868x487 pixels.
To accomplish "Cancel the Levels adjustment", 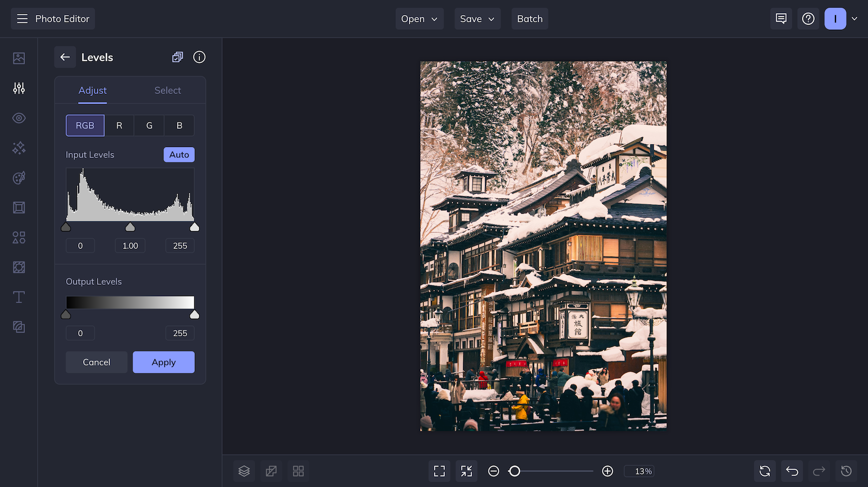I will [x=97, y=362].
